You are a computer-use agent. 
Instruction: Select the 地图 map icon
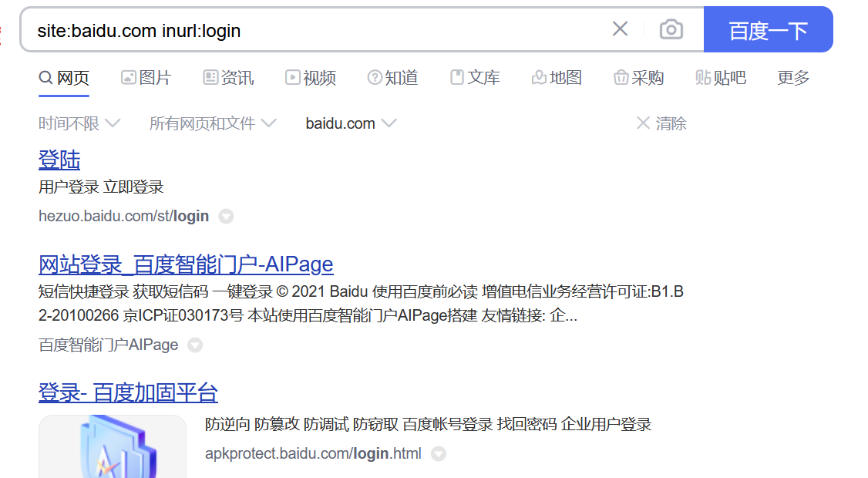click(538, 77)
